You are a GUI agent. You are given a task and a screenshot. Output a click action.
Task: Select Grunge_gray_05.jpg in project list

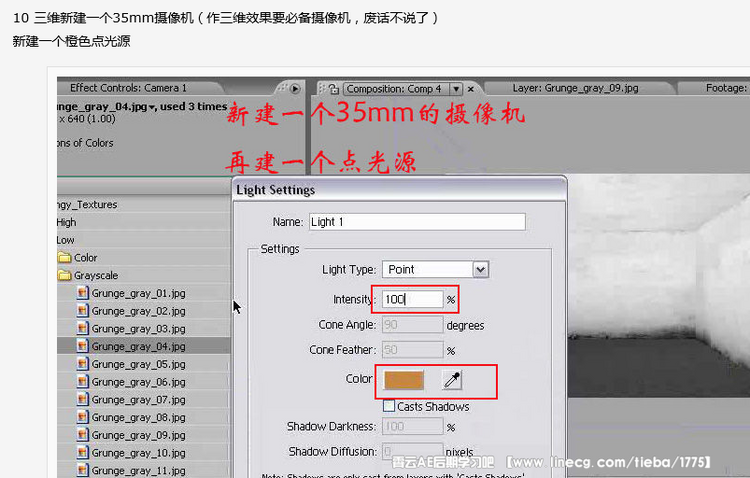point(138,364)
